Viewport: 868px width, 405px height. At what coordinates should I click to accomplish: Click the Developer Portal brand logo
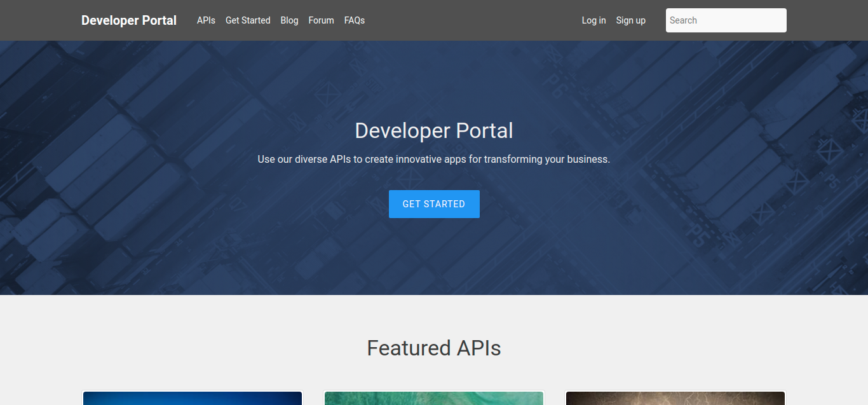128,20
